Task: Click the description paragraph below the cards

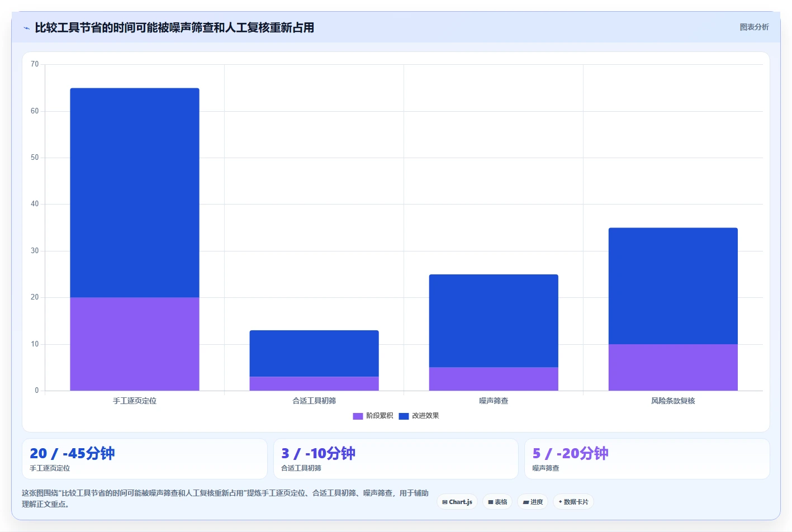Action: [x=225, y=498]
